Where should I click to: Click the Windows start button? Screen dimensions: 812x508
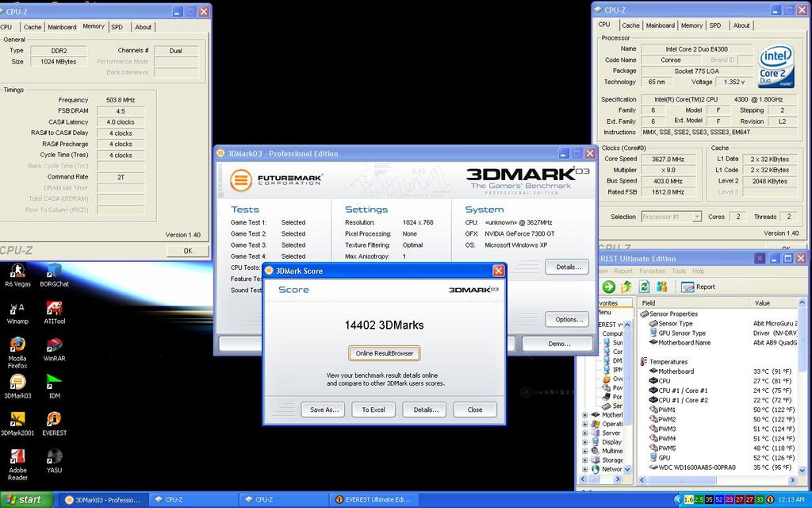(x=26, y=500)
